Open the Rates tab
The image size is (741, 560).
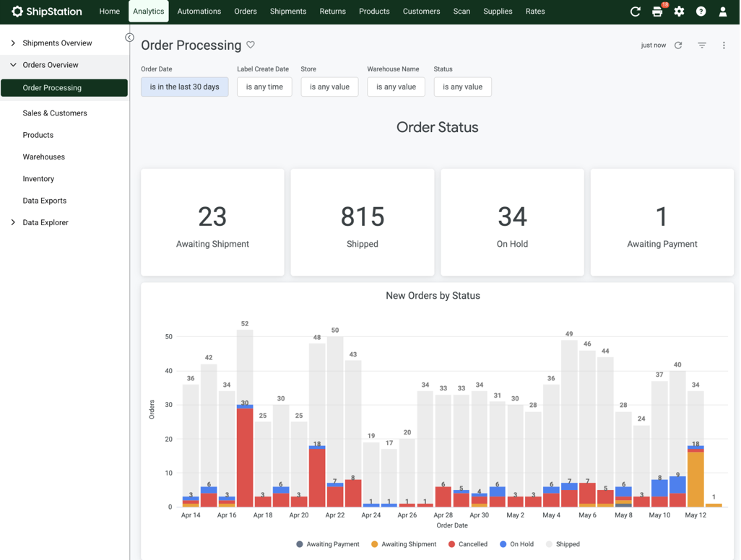click(535, 12)
